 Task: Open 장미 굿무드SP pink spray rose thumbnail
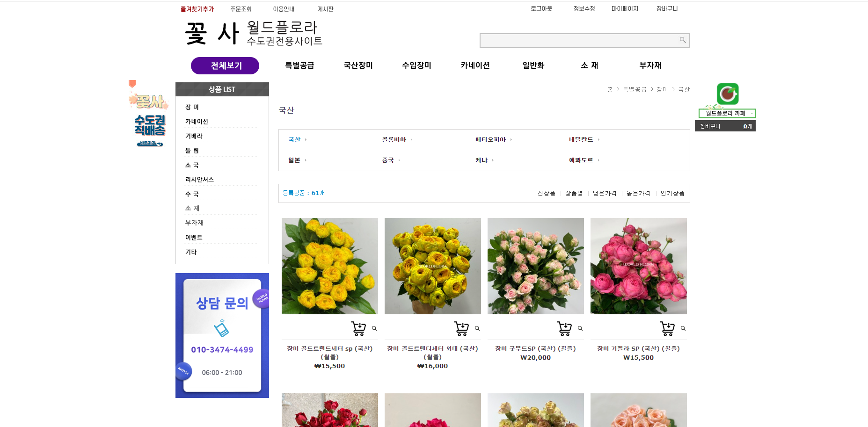536,266
